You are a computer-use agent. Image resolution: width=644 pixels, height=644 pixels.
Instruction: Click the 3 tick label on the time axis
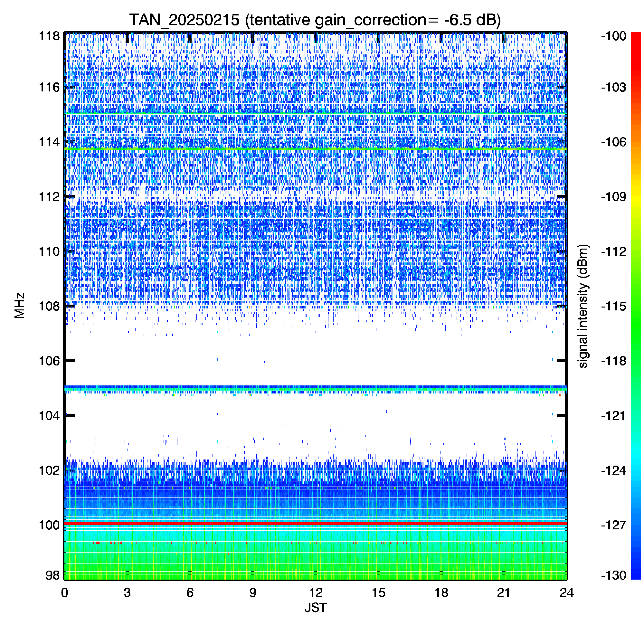tap(127, 593)
